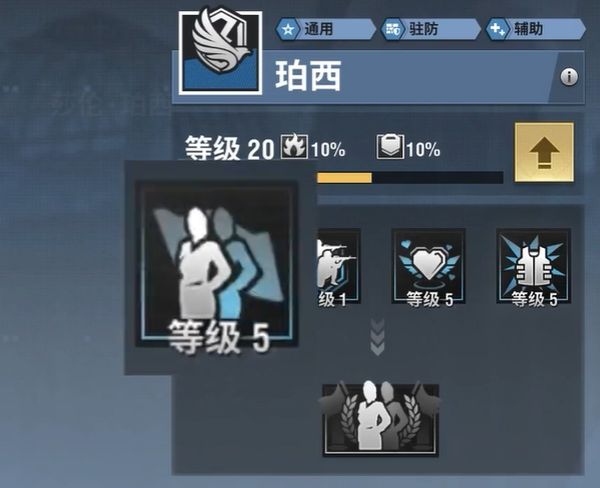Open the armor vest skill 等级 5
This screenshot has height=488, width=600.
coord(534,267)
